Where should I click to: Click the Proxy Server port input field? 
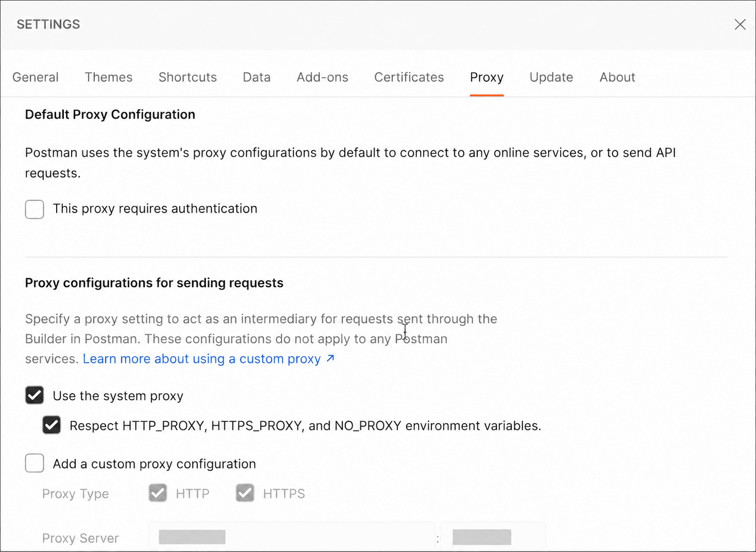[493, 537]
